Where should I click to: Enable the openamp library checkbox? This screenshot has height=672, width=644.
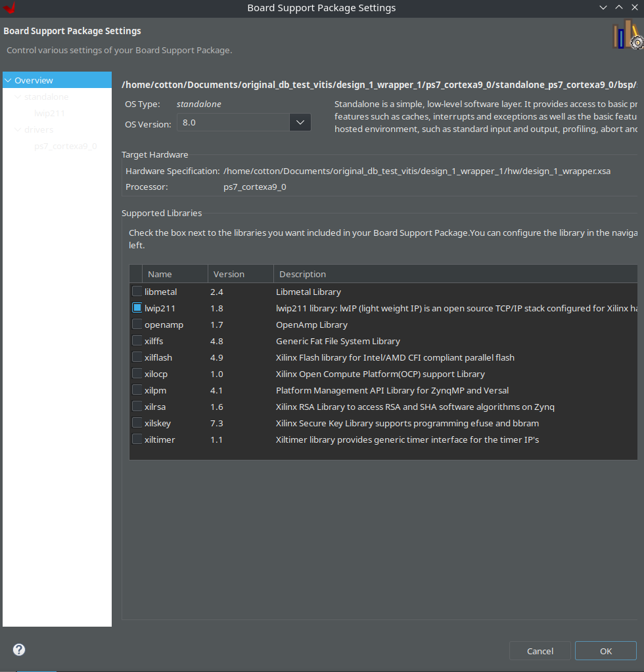(137, 325)
